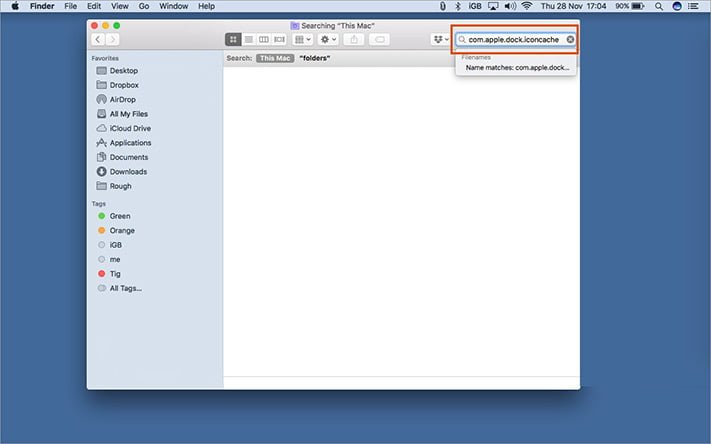
Task: Click the Share toolbar button
Action: (x=354, y=39)
